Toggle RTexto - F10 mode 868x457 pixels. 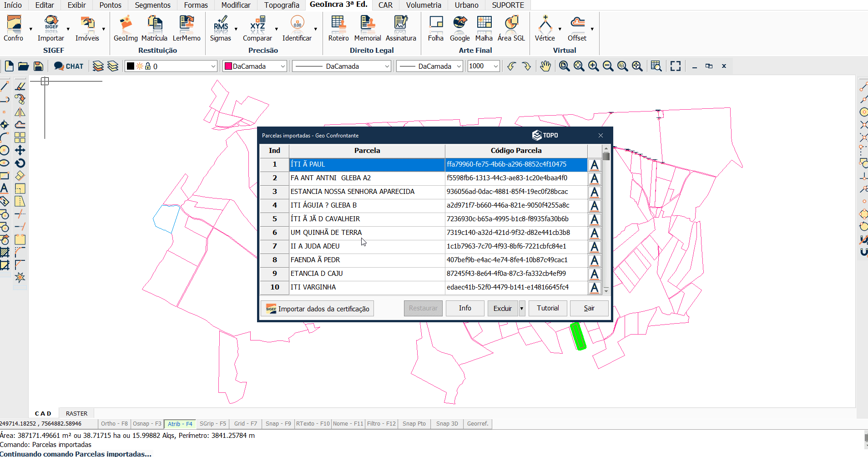click(313, 424)
